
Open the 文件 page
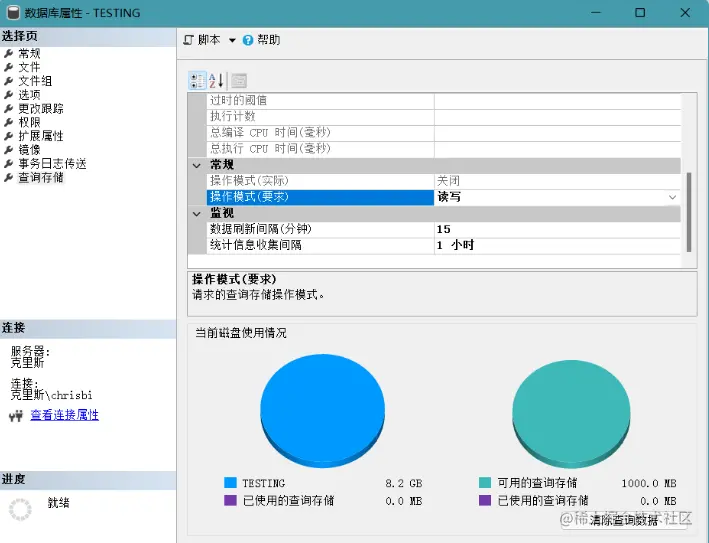[29, 67]
